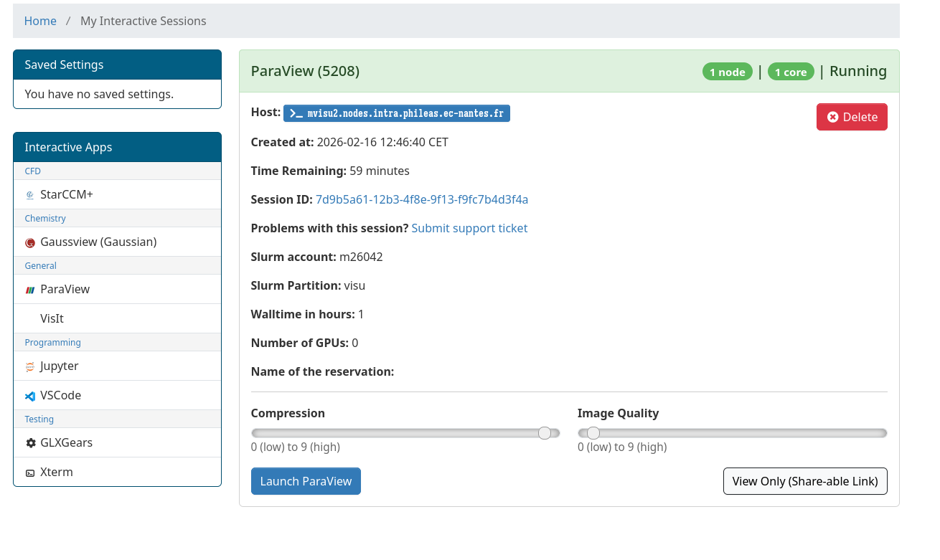
Task: Click the ParaView striped logo icon
Action: tap(30, 290)
